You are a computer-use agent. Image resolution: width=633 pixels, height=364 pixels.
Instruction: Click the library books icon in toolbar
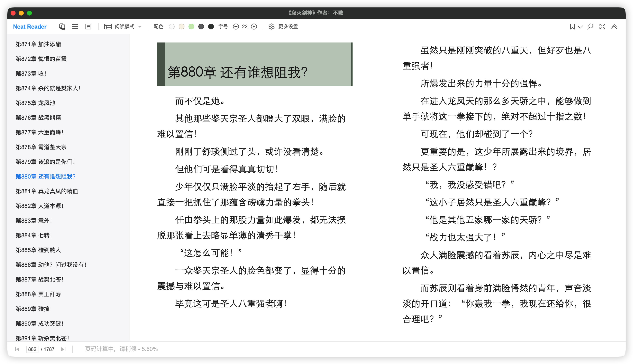[x=62, y=27]
